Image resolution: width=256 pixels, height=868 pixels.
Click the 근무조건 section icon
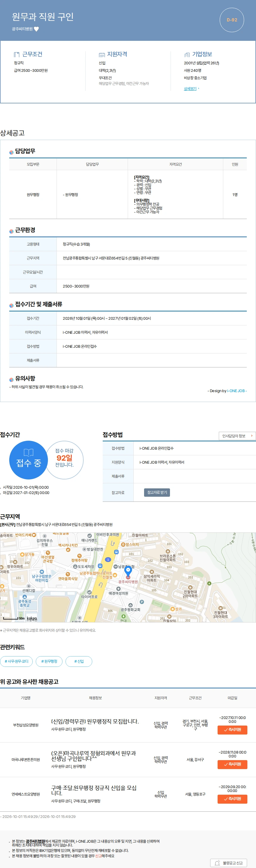pyautogui.click(x=16, y=55)
